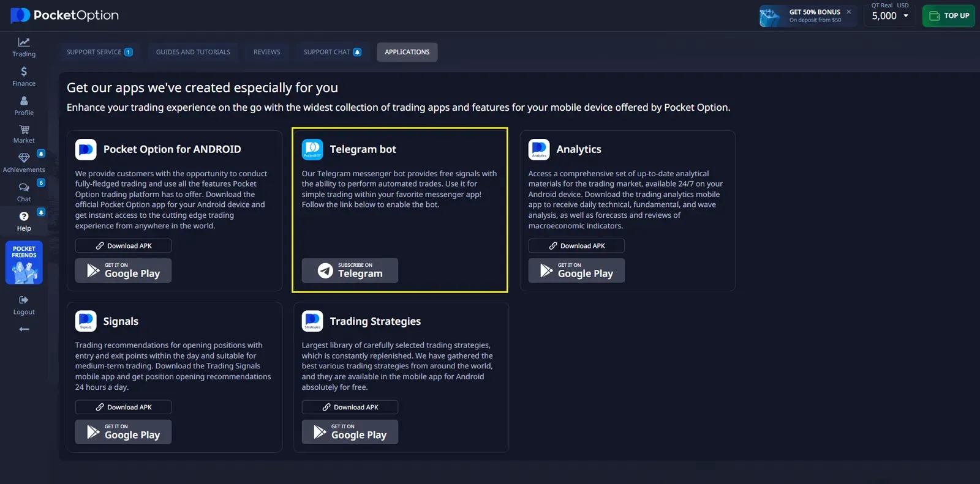
Task: Switch to Support Service tab
Action: (x=99, y=52)
